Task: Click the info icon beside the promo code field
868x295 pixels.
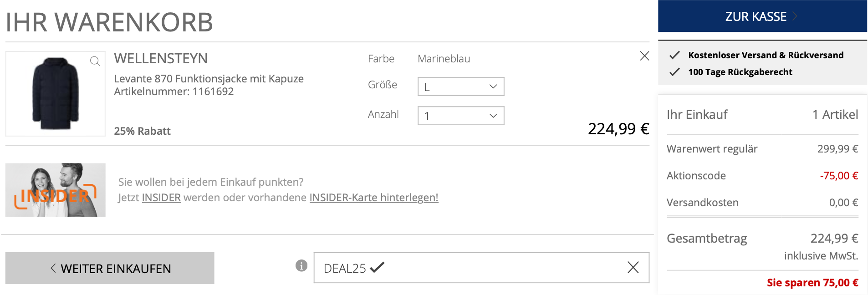Action: pyautogui.click(x=301, y=266)
